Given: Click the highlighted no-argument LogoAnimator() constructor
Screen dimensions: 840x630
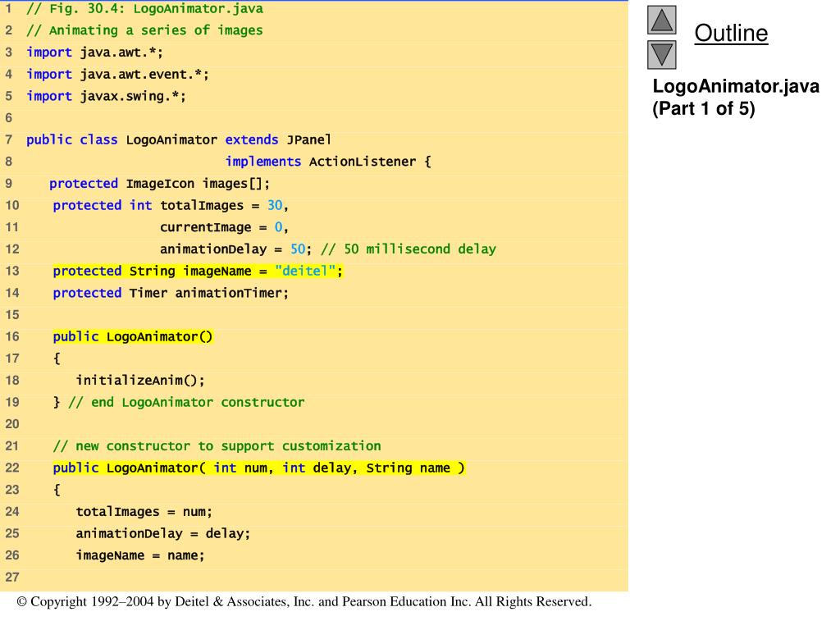Looking at the screenshot, I should pyautogui.click(x=133, y=336).
